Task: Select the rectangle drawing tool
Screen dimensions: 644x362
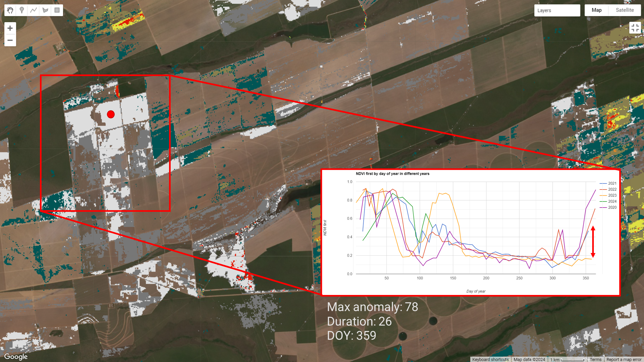Action: pyautogui.click(x=56, y=10)
